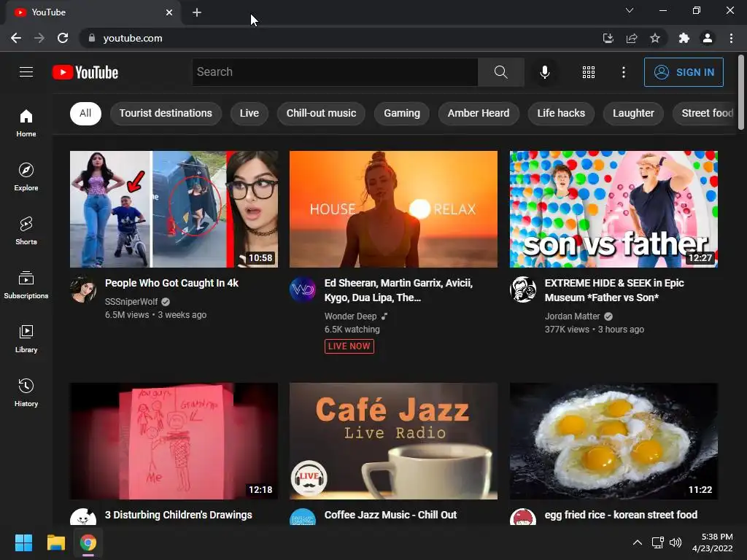Click the share page icon in address bar
The image size is (747, 560).
(x=632, y=38)
